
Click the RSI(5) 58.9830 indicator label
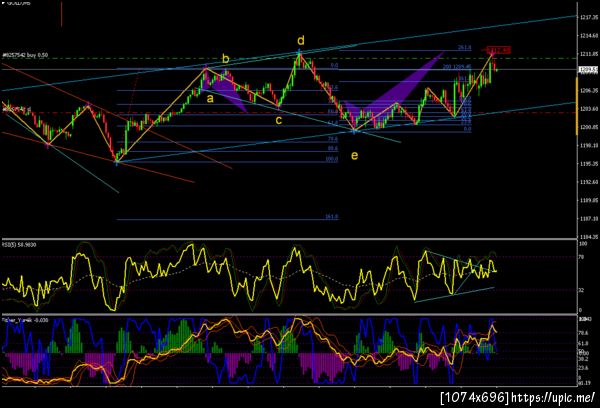point(19,244)
